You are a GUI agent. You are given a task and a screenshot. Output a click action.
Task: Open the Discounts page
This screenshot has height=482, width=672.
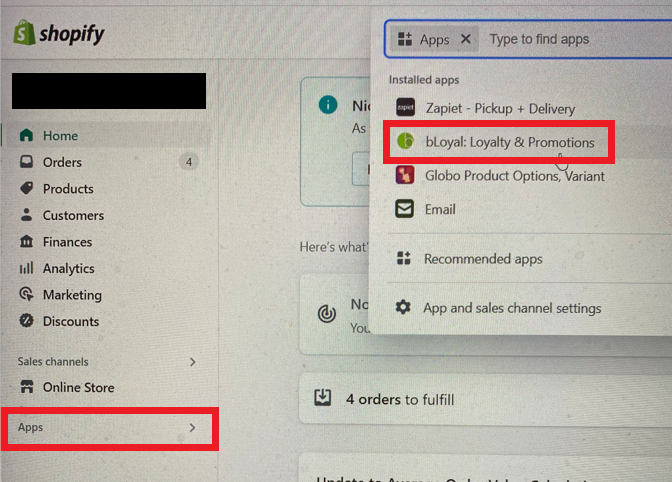106,321
